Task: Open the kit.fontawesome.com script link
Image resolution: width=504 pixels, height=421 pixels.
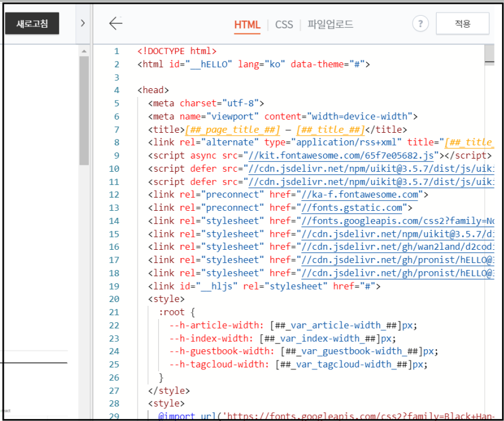Action: [x=341, y=155]
